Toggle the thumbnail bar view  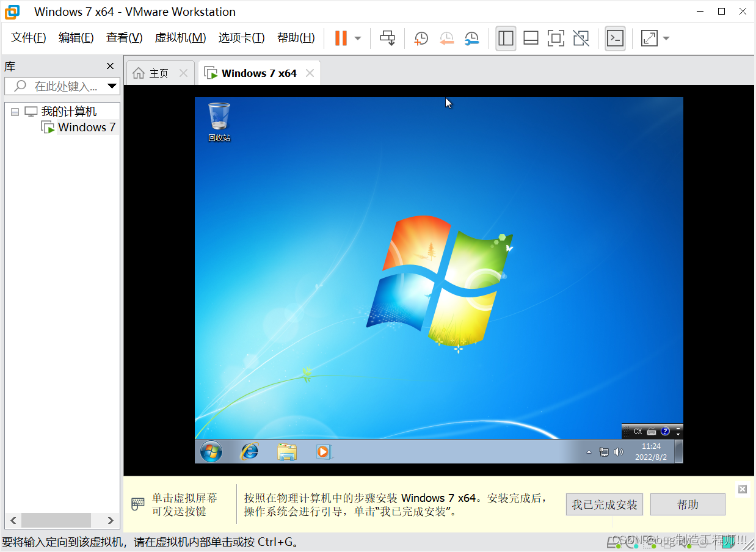click(x=531, y=38)
